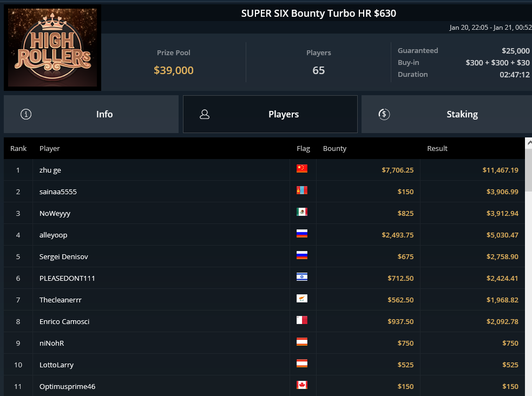Click the Israel flag for PLEASEDONT111

coord(302,277)
